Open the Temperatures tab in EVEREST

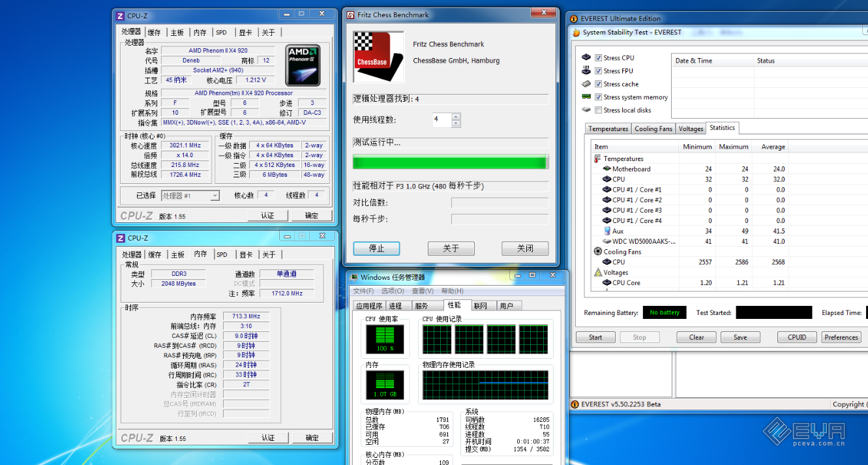[x=608, y=128]
